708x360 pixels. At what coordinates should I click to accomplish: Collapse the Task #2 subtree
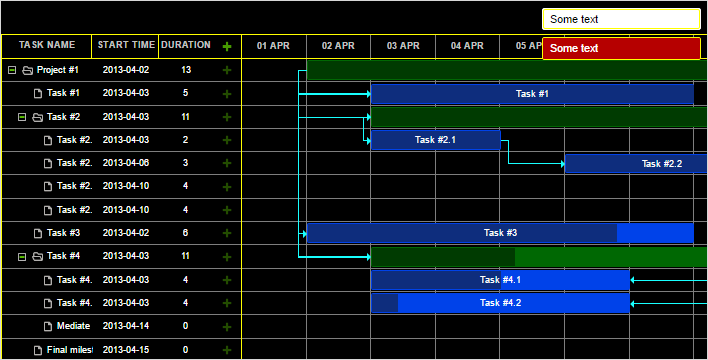coord(22,117)
